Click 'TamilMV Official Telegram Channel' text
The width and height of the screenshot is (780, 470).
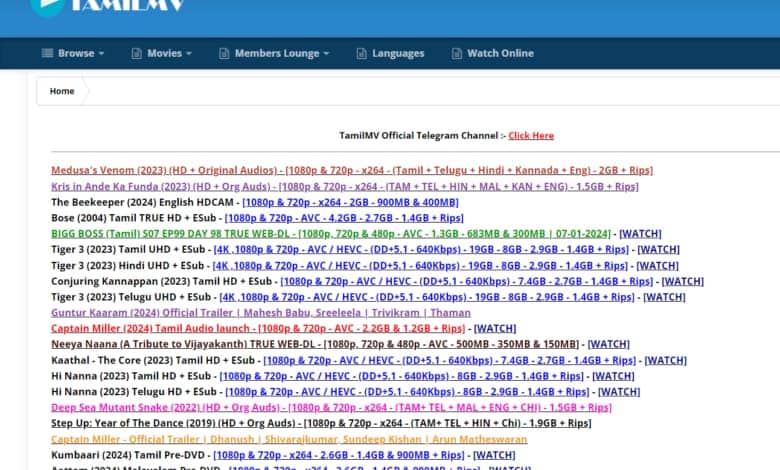click(418, 135)
